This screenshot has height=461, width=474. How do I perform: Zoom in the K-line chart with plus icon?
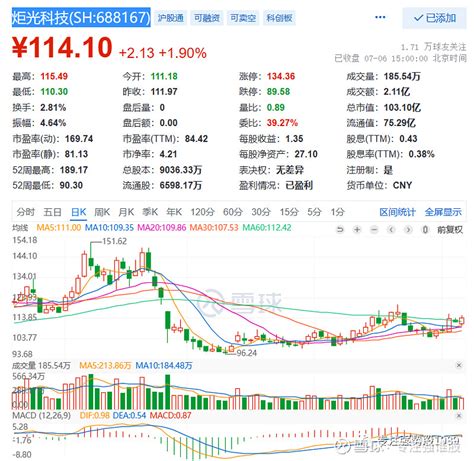point(357,229)
